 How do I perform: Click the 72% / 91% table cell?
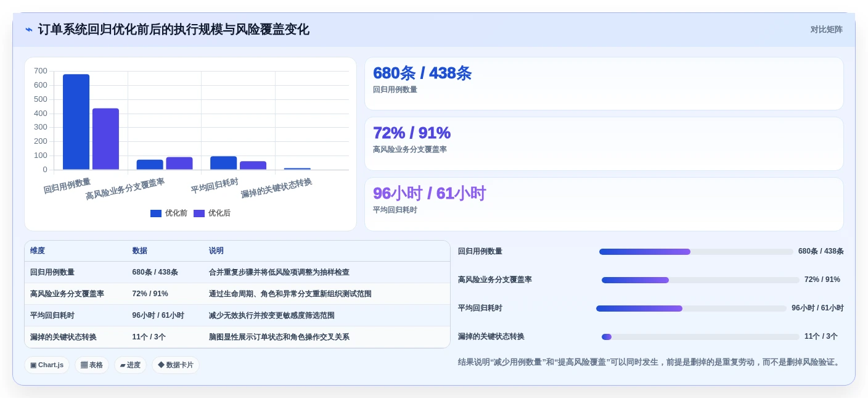click(150, 294)
